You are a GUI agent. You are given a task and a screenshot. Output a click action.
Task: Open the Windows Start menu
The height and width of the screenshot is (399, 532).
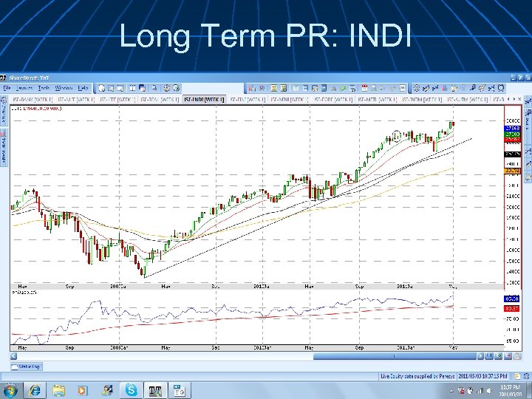(10, 390)
